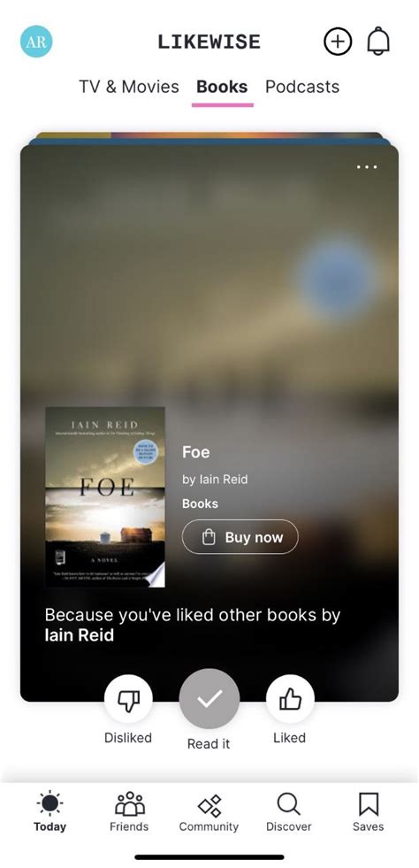This screenshot has height=868, width=419.
Task: Open the Today sun icon tab
Action: 50,811
